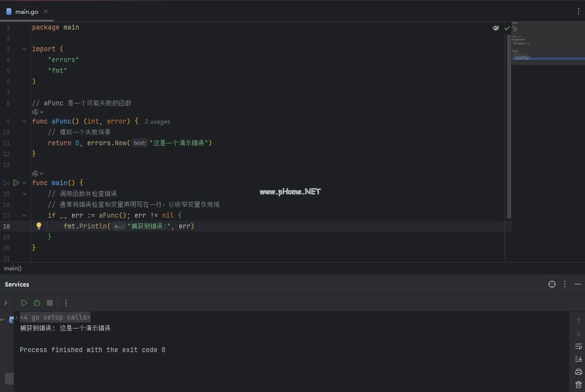Click the editor vertical scrollbar thumb
The width and height of the screenshot is (585, 392).
coord(509,123)
